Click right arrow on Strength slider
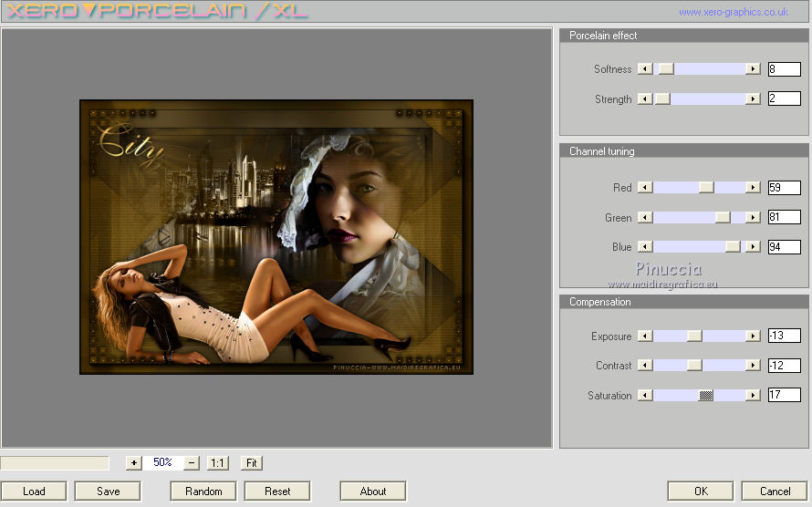812x507 pixels. click(753, 99)
